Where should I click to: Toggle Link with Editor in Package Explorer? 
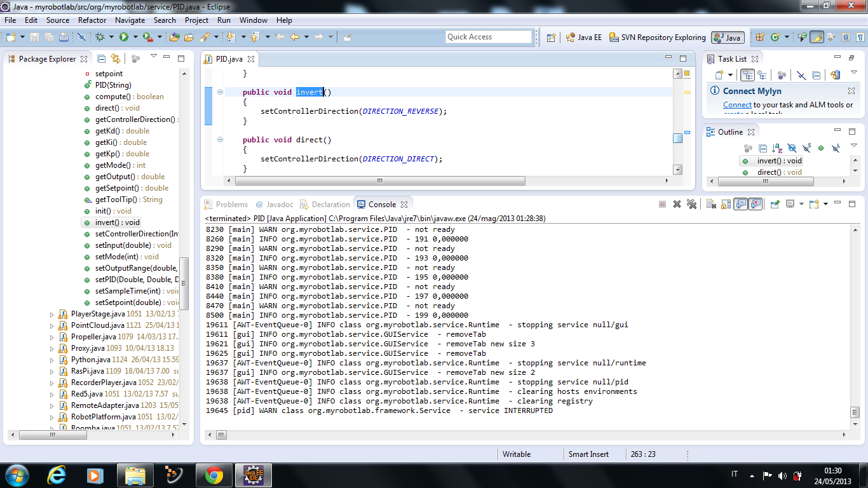[x=116, y=58]
